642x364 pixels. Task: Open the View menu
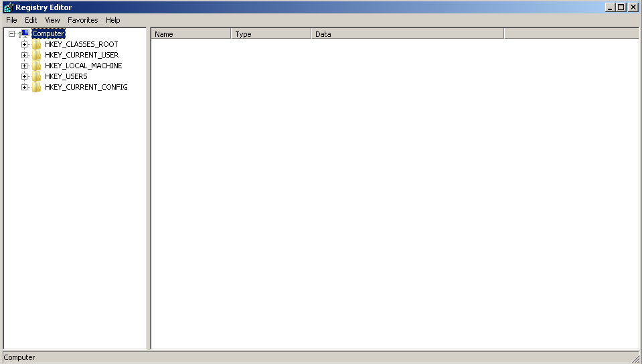[52, 20]
